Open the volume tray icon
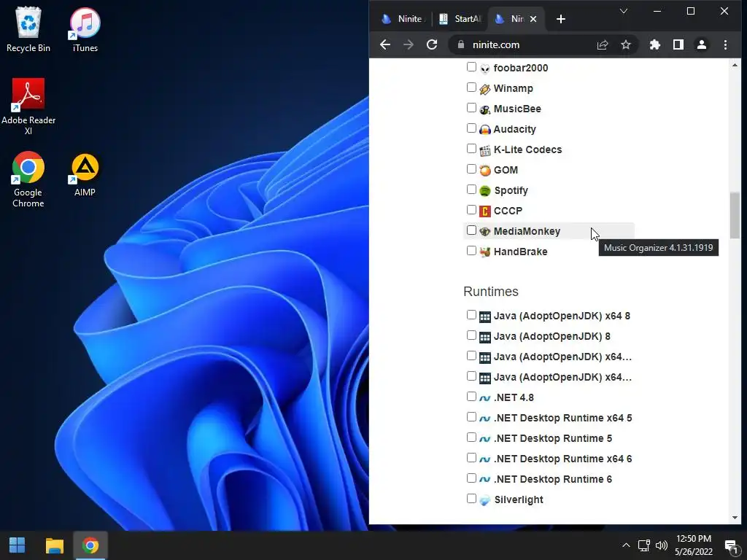747x560 pixels. click(661, 545)
